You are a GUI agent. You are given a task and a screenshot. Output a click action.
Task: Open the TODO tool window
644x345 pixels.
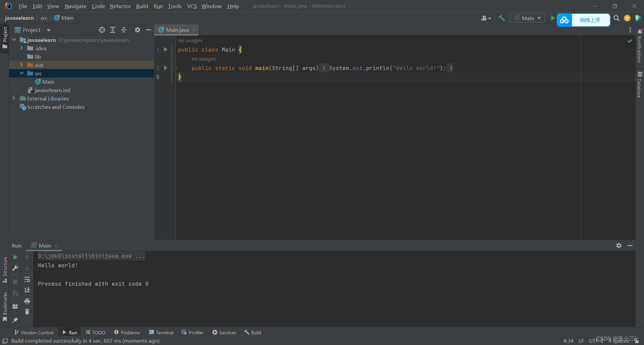[96, 332]
